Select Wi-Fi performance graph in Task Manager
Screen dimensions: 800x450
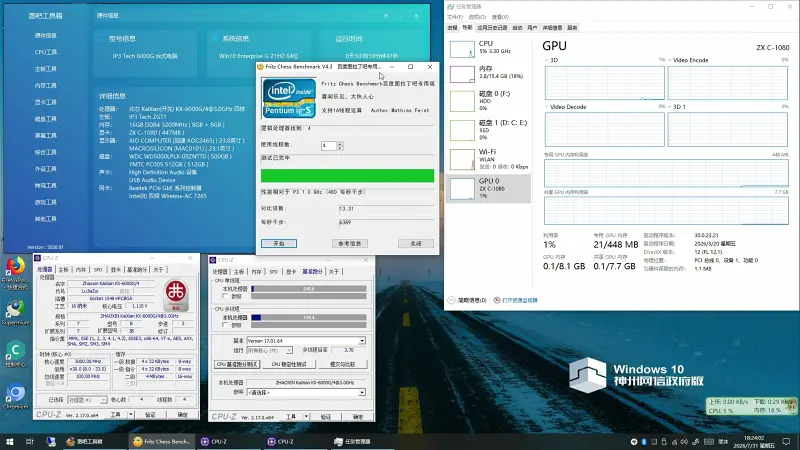(x=488, y=159)
